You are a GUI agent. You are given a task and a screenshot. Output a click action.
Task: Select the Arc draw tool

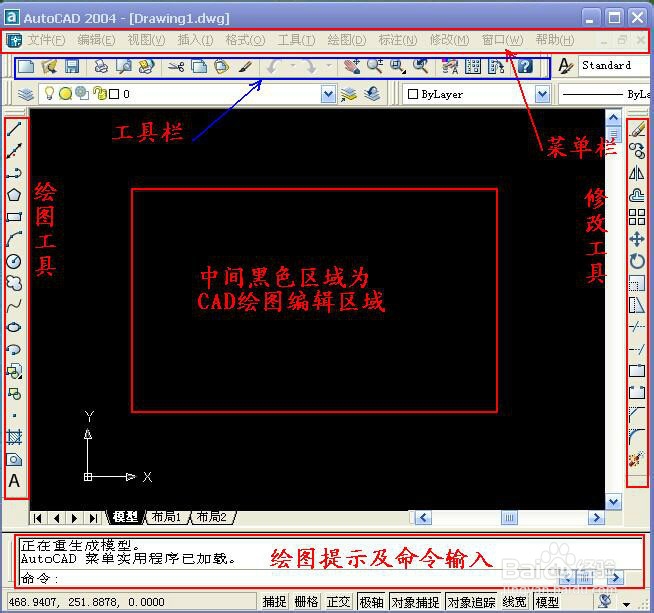14,239
